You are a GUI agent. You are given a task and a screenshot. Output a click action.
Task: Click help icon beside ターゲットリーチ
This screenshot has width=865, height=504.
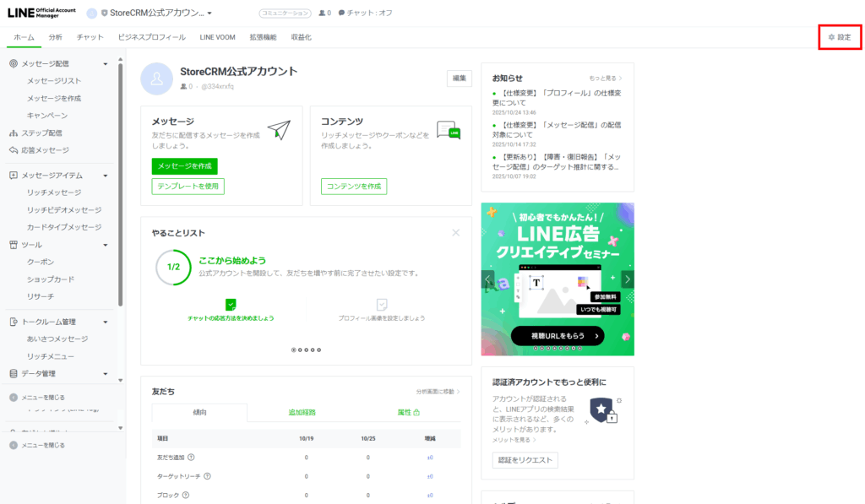click(x=207, y=476)
